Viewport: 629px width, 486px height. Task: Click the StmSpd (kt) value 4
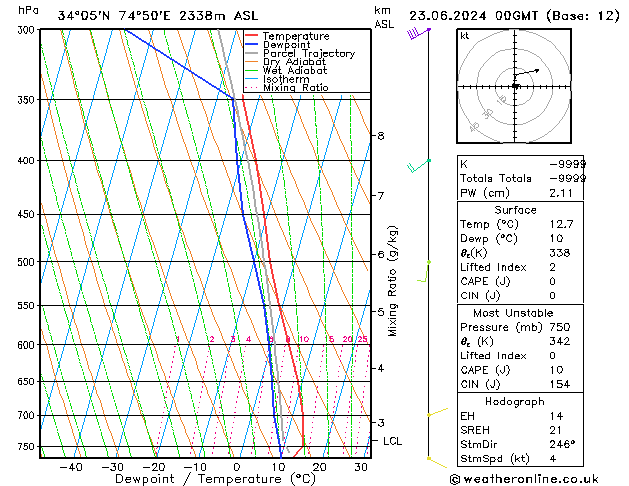553,458
